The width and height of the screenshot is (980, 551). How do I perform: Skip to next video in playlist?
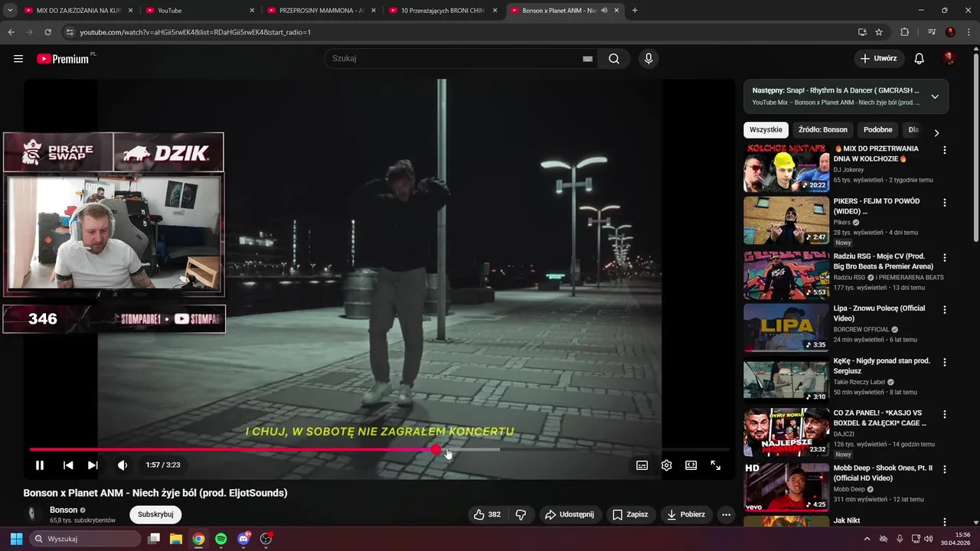(93, 465)
